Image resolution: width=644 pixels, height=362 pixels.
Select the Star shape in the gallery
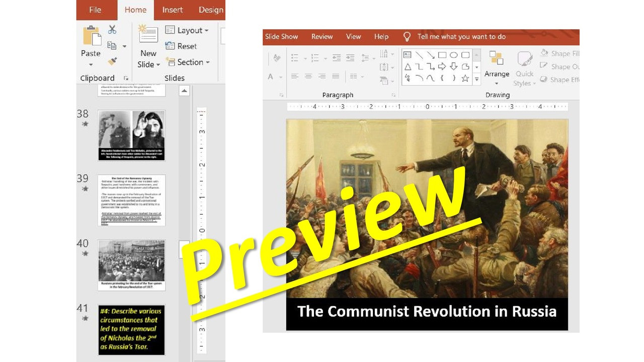tap(465, 78)
